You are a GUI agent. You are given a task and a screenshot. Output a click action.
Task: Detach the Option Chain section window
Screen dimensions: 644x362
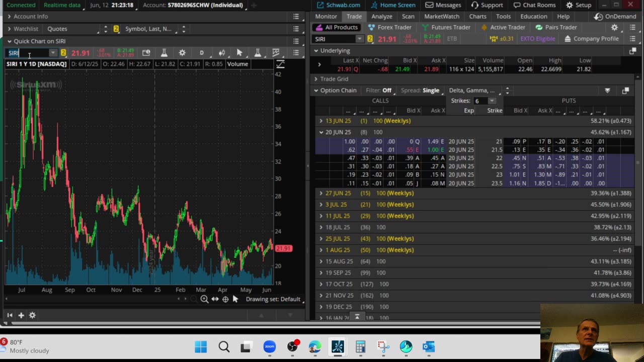625,90
